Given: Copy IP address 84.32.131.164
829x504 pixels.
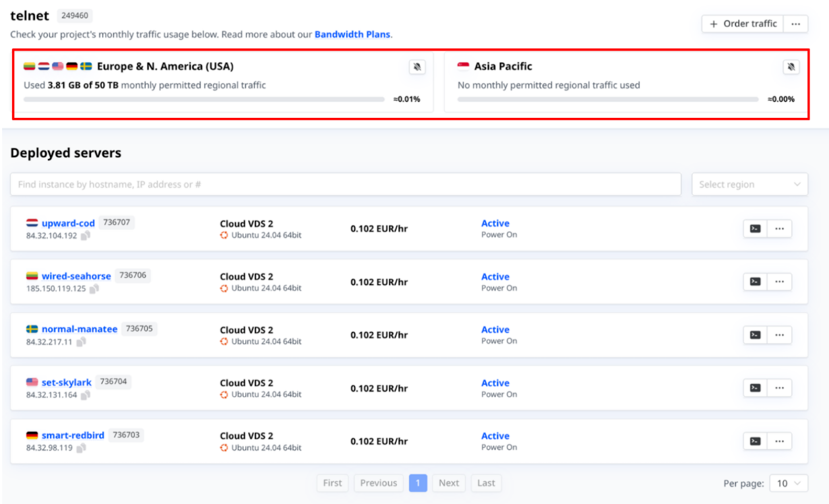Looking at the screenshot, I should [86, 396].
